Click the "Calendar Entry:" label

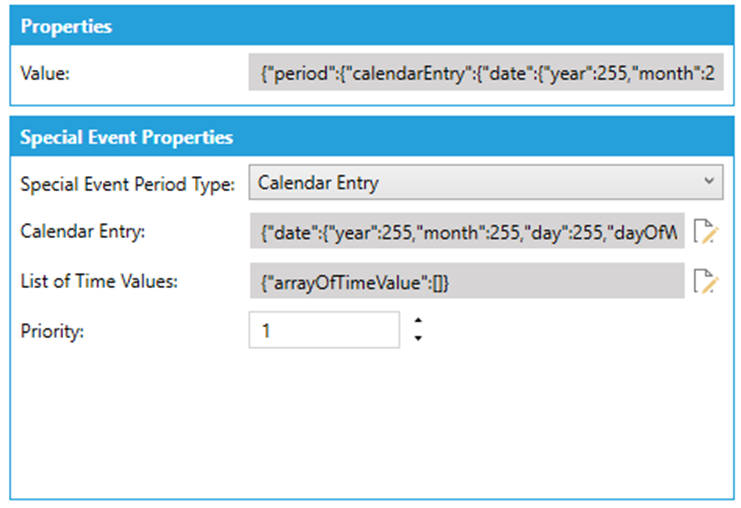tap(83, 232)
